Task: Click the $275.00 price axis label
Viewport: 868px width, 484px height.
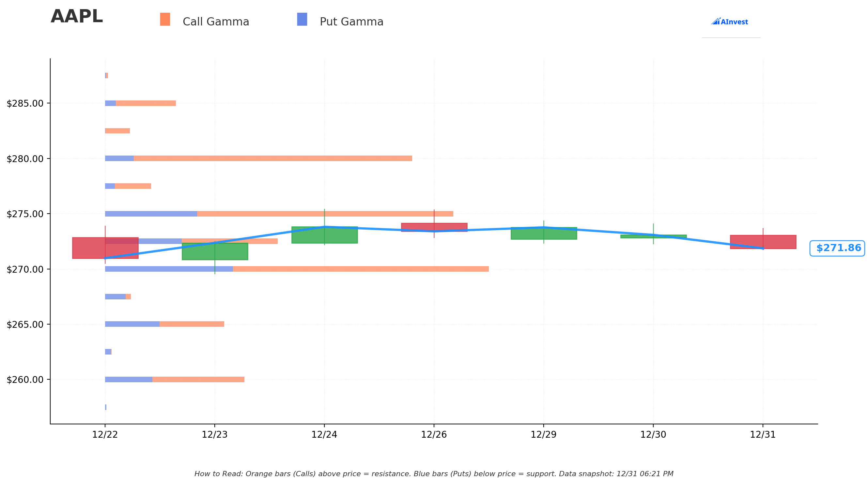Action: [25, 214]
